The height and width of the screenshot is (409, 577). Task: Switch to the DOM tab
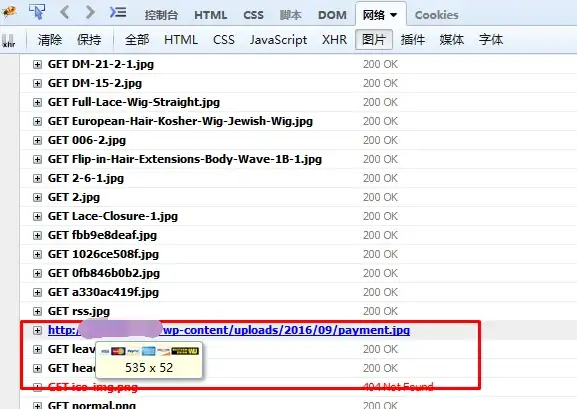point(332,15)
